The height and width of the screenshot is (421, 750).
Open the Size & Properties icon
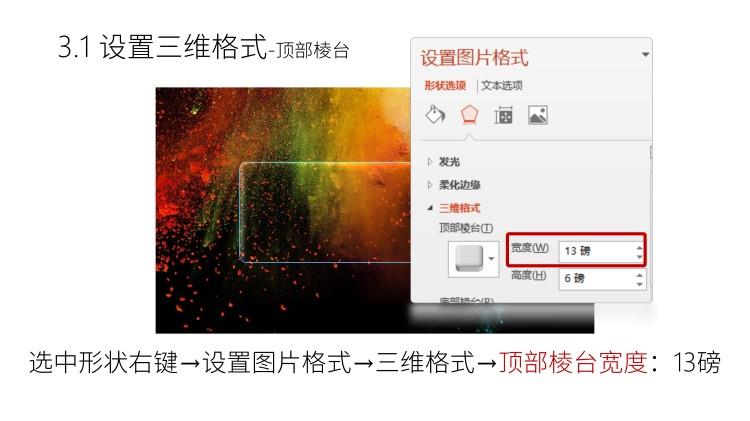[503, 115]
